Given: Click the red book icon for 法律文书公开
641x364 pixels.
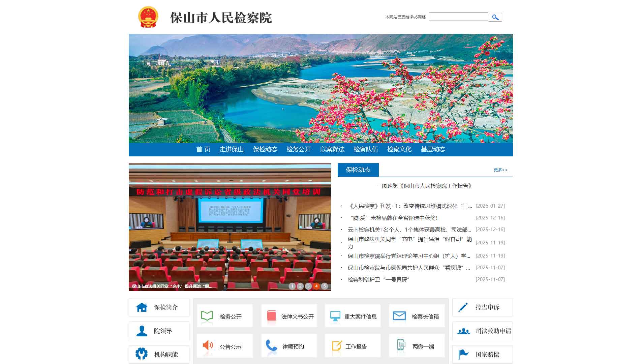Looking at the screenshot, I should [271, 316].
